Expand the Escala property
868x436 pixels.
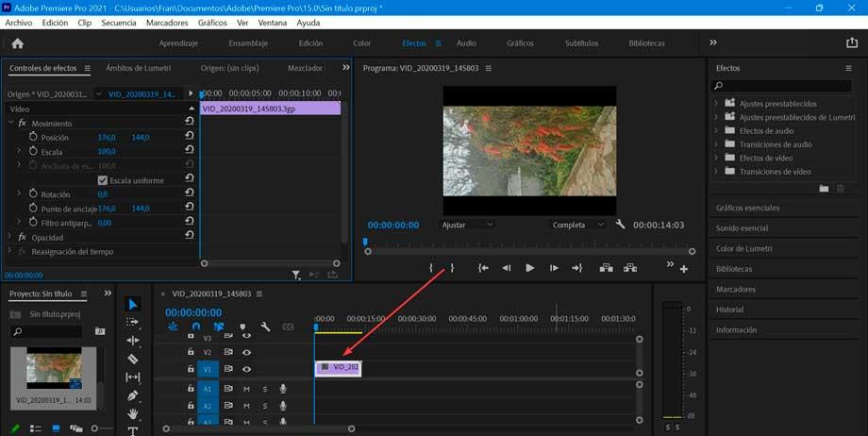coord(19,151)
